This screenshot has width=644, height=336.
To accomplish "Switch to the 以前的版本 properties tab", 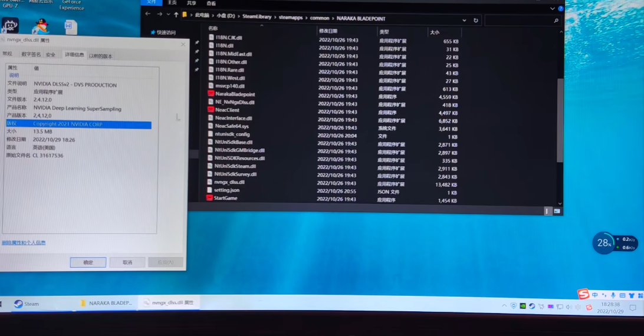I will click(x=101, y=56).
